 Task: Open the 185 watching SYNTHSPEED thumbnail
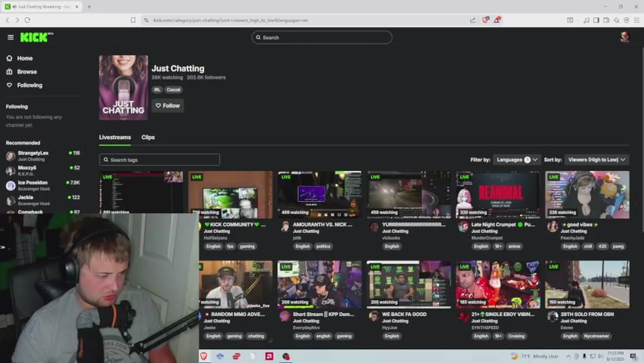point(498,284)
